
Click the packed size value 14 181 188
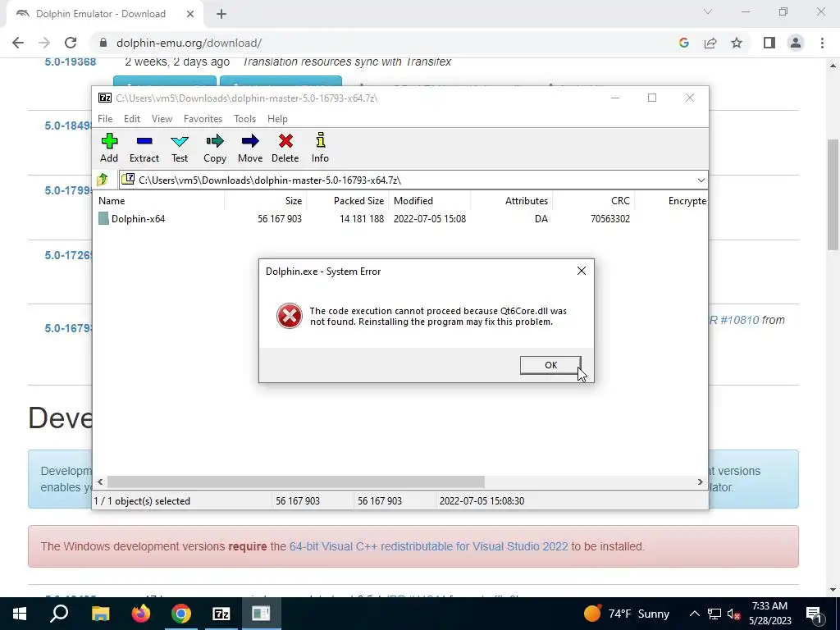coord(362,218)
